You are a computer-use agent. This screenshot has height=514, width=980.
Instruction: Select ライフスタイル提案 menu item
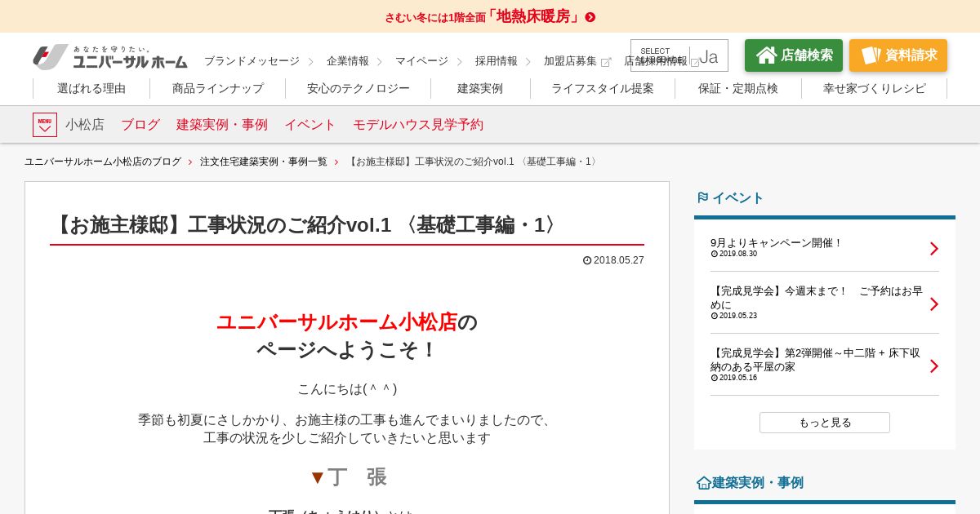[x=603, y=88]
